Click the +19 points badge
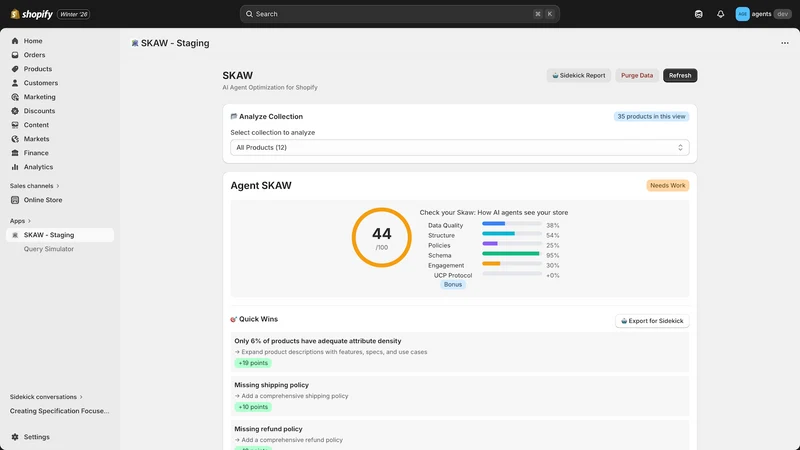The image size is (800, 450). [253, 363]
